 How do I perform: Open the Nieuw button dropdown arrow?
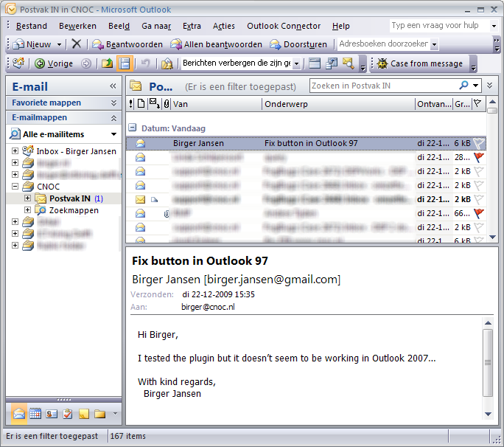click(59, 44)
